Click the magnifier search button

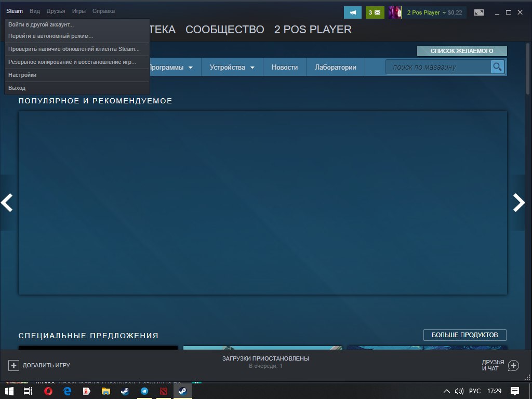coord(497,67)
